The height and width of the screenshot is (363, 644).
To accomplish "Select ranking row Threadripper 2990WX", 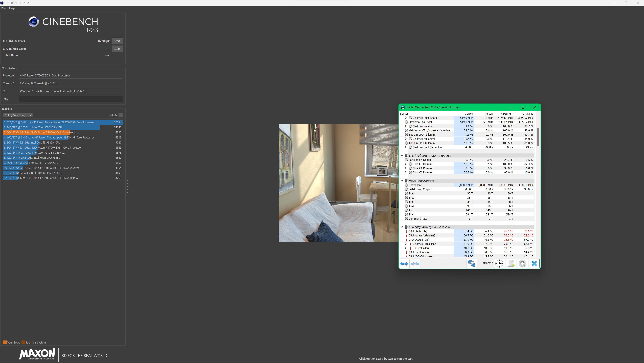I will click(x=62, y=122).
